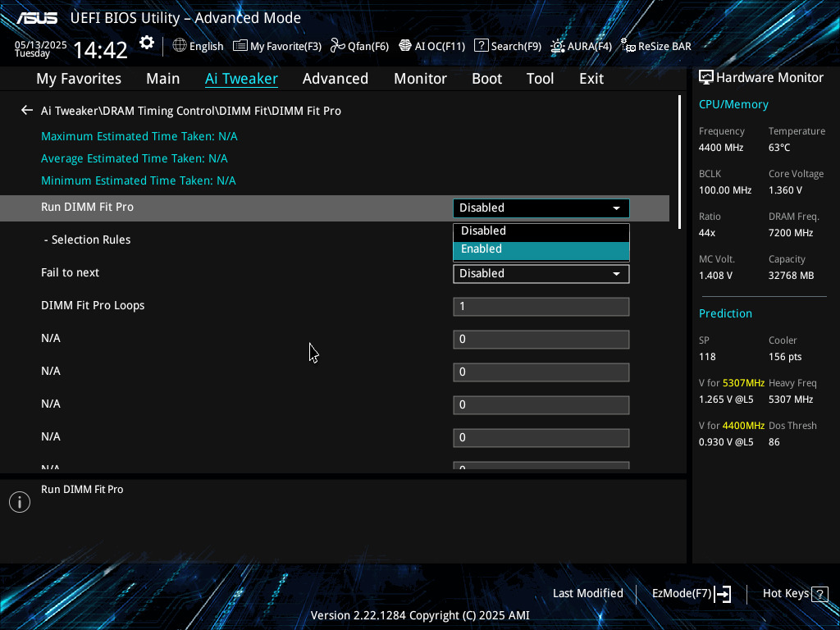Click the info circle icon in help area
The width and height of the screenshot is (840, 630).
20,502
